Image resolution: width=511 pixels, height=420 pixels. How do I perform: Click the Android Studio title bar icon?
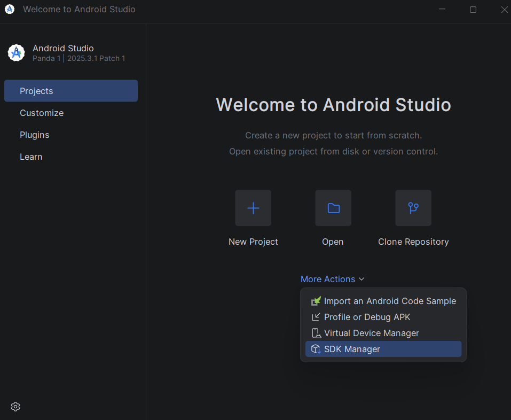[10, 9]
